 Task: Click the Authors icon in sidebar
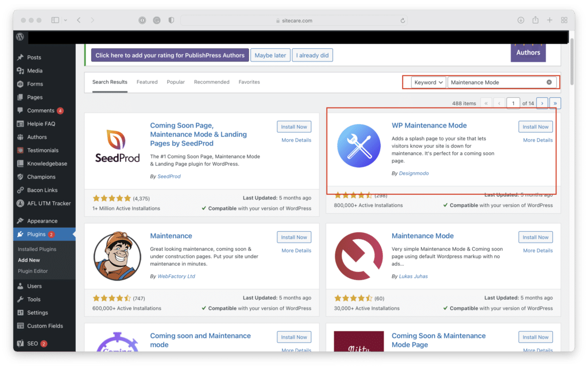(20, 137)
